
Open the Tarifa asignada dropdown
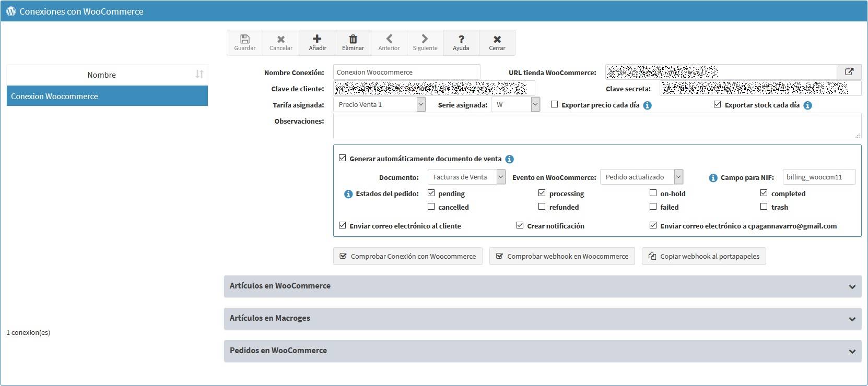380,105
